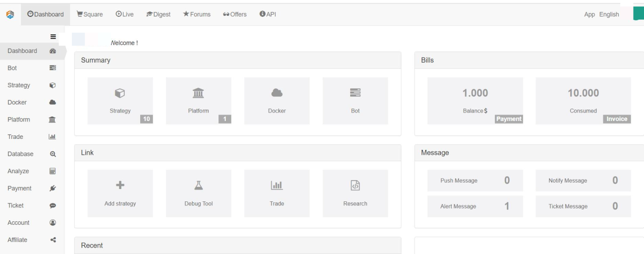Select Ticket label in the sidebar
The height and width of the screenshot is (254, 644).
[15, 206]
